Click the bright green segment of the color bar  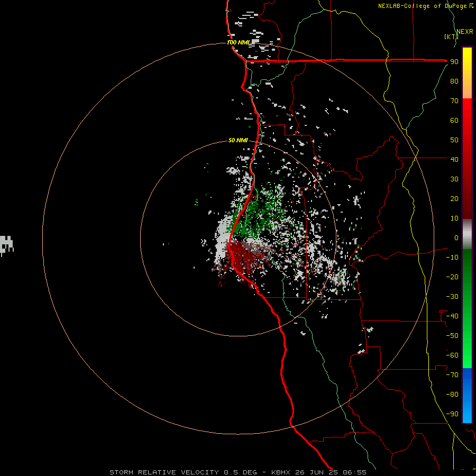coord(467,309)
